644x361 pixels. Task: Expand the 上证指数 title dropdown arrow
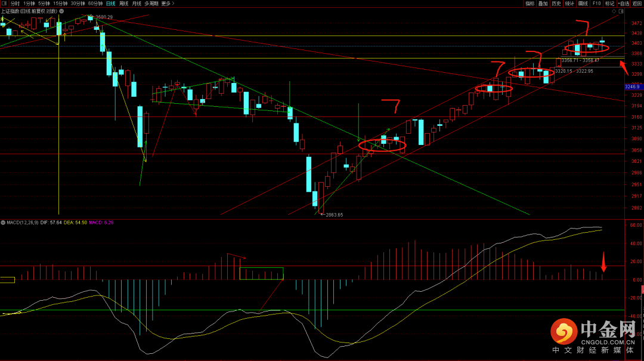point(61,11)
